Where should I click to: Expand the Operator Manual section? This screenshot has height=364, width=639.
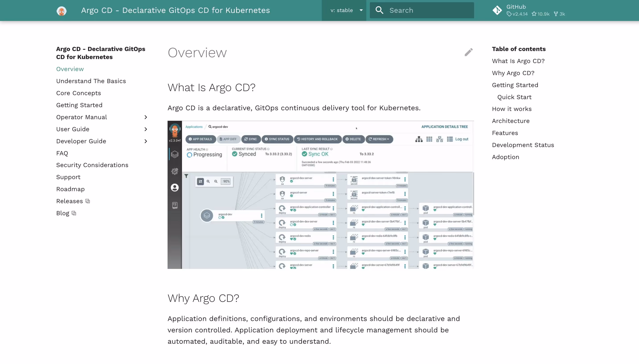click(x=146, y=117)
